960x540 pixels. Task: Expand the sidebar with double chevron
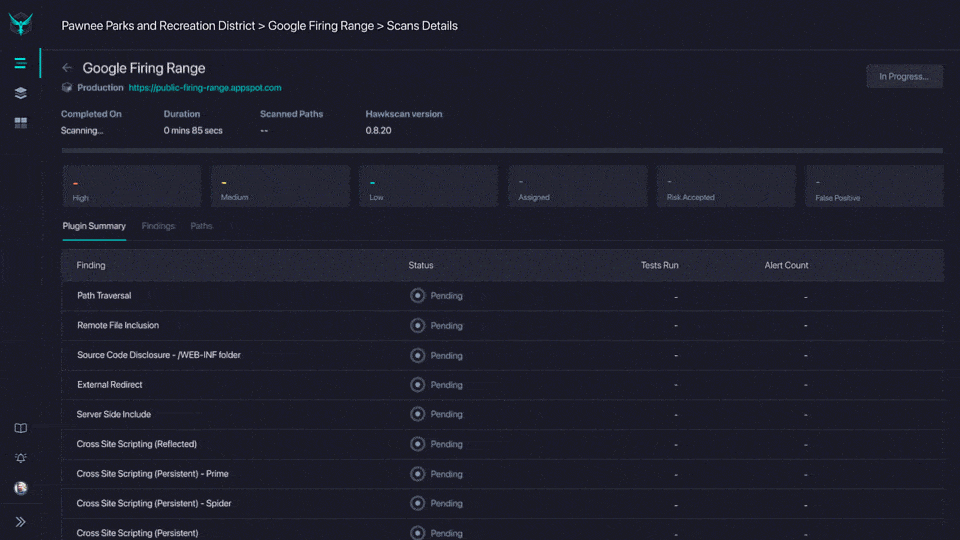pyautogui.click(x=20, y=522)
